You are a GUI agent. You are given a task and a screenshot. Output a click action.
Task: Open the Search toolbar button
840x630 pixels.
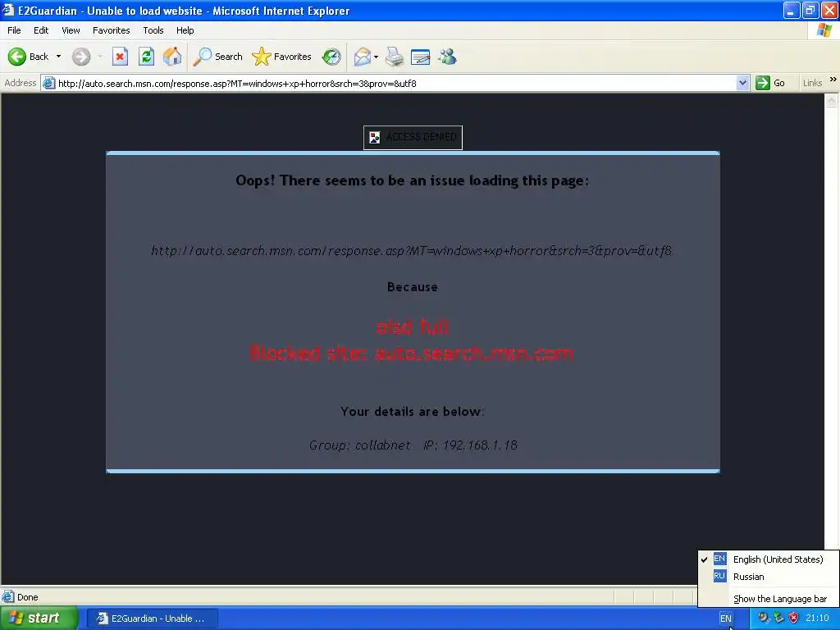point(217,57)
